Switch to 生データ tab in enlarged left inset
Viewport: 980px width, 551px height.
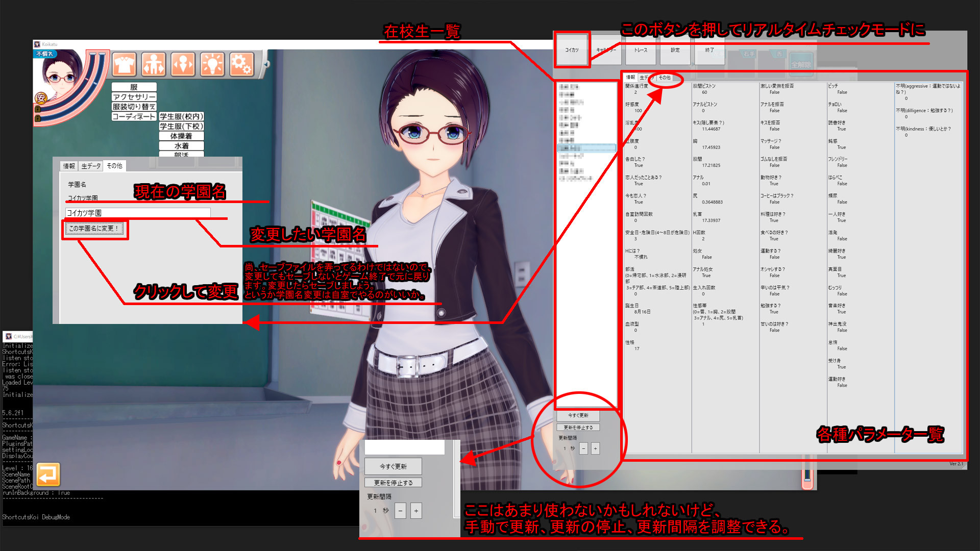click(x=91, y=166)
